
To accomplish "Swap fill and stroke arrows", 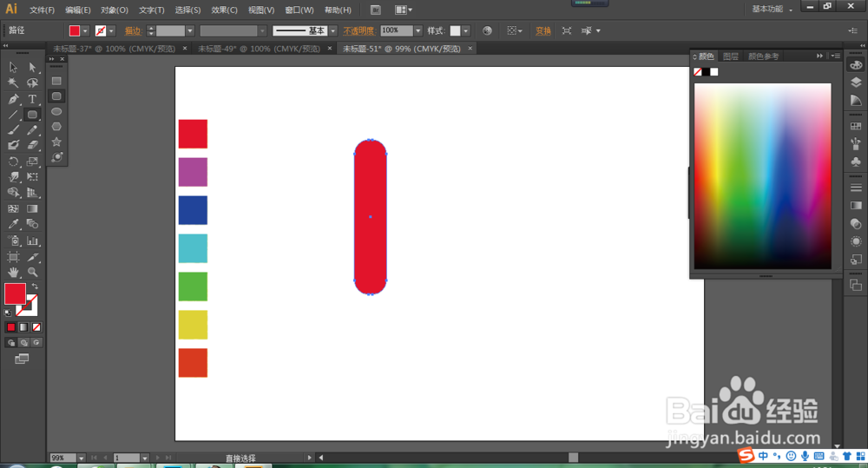I will (x=35, y=287).
